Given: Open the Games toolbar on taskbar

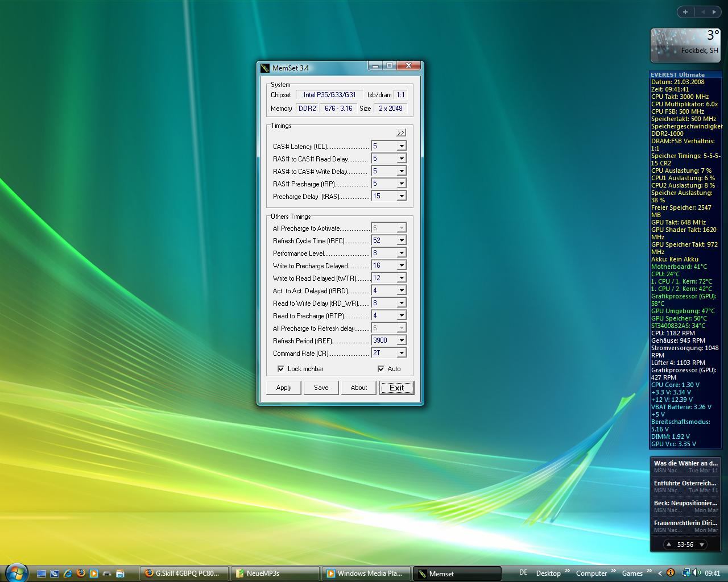Looking at the screenshot, I should click(x=632, y=573).
